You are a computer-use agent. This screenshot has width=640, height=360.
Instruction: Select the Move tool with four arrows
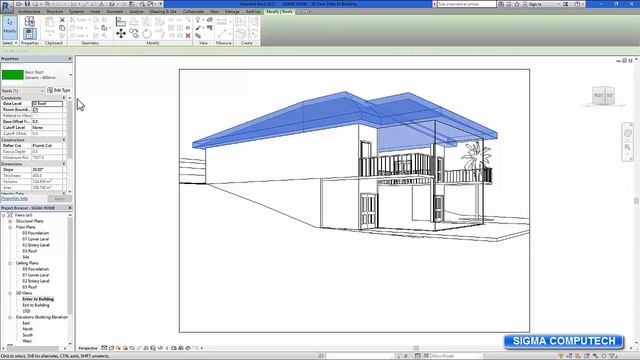click(121, 33)
